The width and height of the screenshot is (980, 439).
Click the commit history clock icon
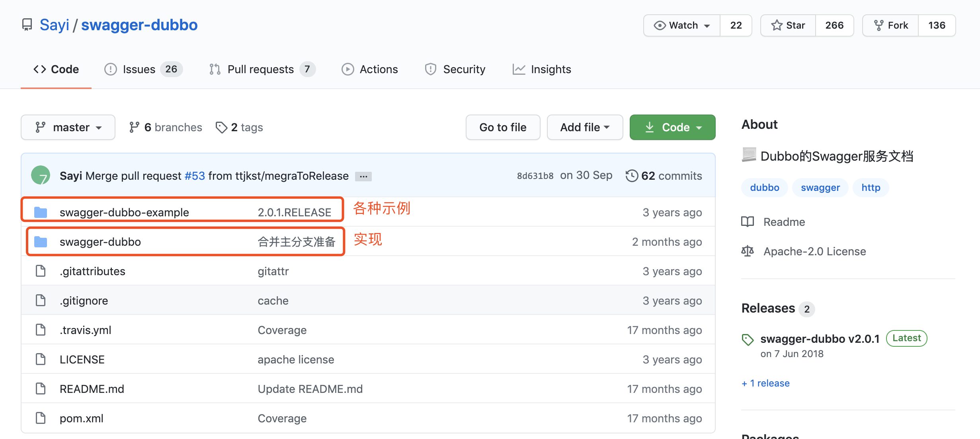click(x=631, y=176)
